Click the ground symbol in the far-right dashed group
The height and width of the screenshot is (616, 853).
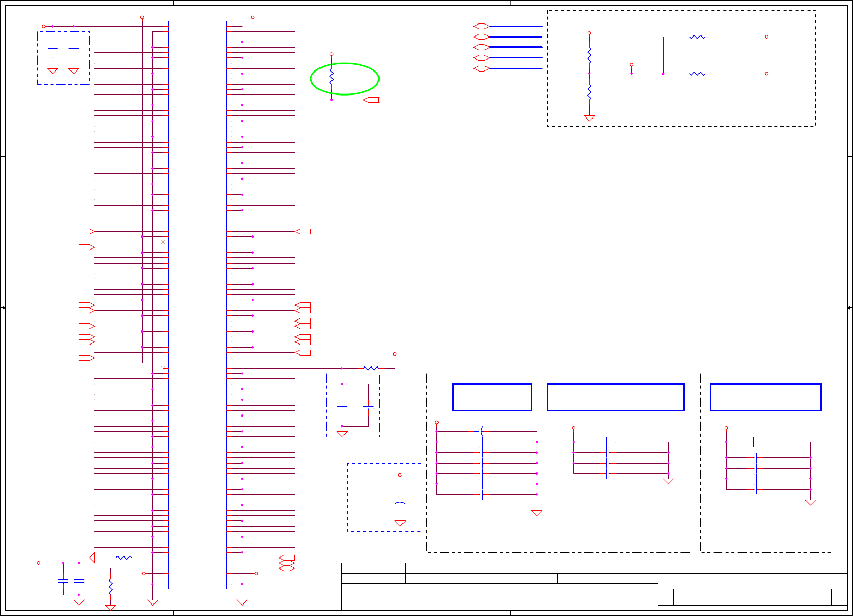pyautogui.click(x=810, y=502)
